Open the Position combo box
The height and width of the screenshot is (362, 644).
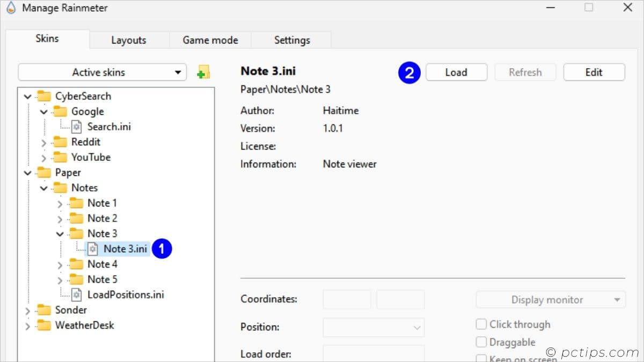(x=374, y=327)
